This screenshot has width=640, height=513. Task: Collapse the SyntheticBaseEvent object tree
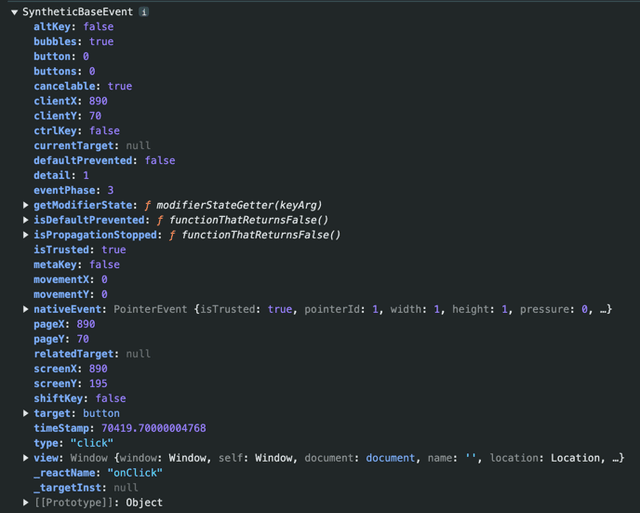13,12
